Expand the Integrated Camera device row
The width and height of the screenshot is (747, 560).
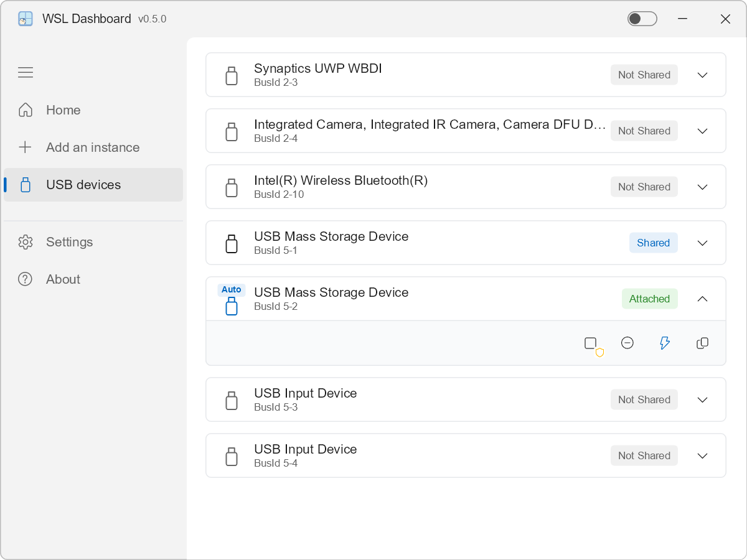click(703, 131)
